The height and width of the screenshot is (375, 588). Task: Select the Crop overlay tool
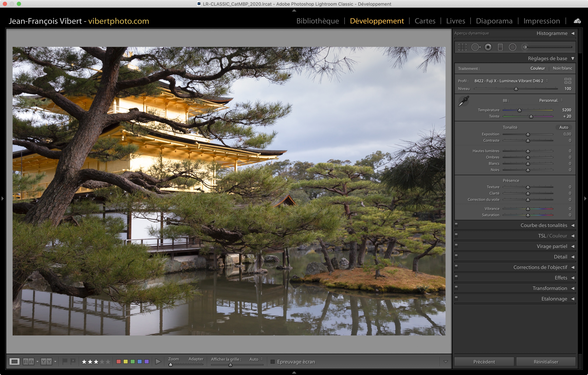pyautogui.click(x=462, y=47)
